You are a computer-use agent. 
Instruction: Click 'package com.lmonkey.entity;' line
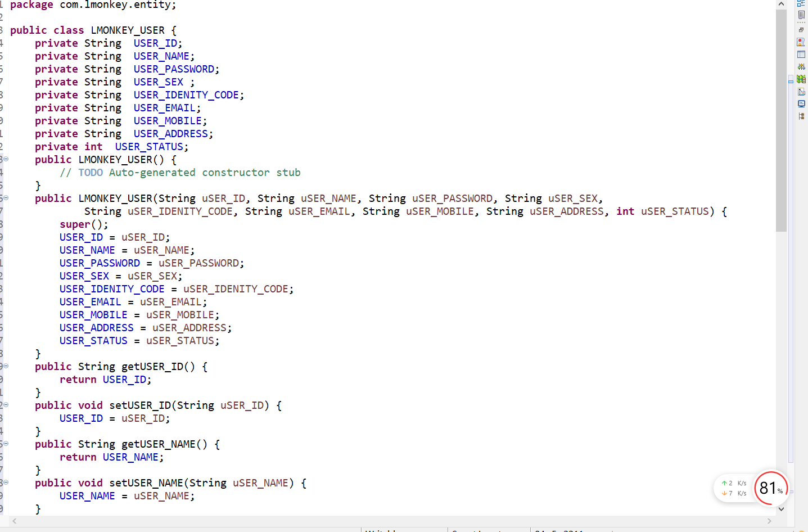tap(93, 4)
